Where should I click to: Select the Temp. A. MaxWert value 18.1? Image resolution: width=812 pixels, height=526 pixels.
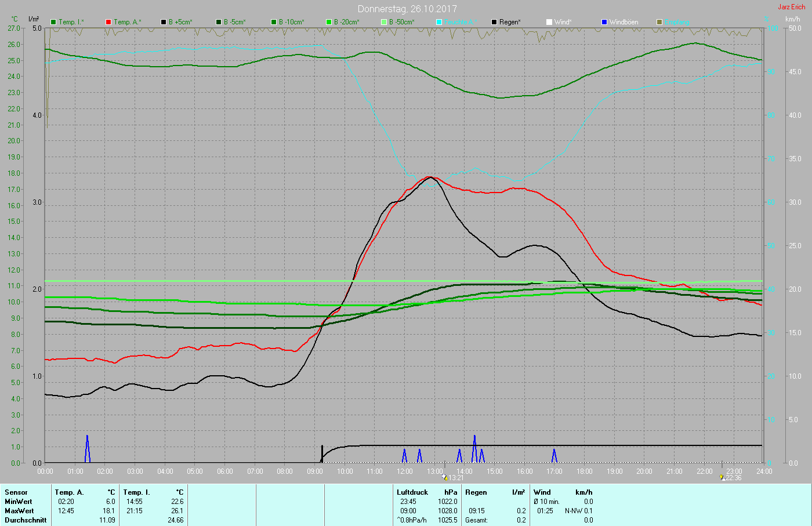click(110, 511)
